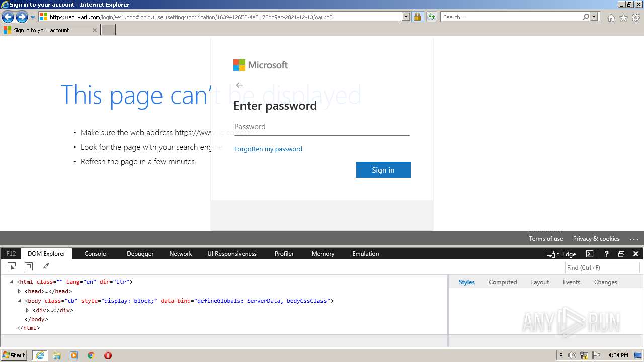The image size is (644, 362).
Task: Unpin the developer tools window
Action: [x=621, y=254]
